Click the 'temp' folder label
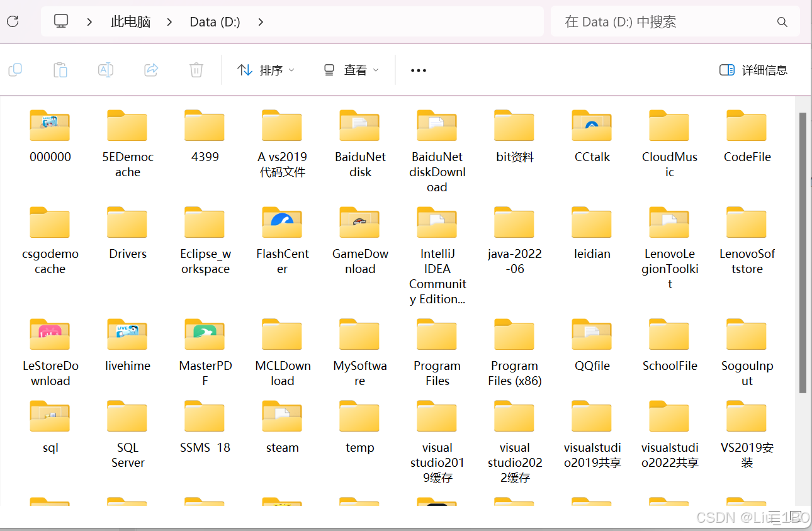Screen dimensions: 812x531 (360, 448)
